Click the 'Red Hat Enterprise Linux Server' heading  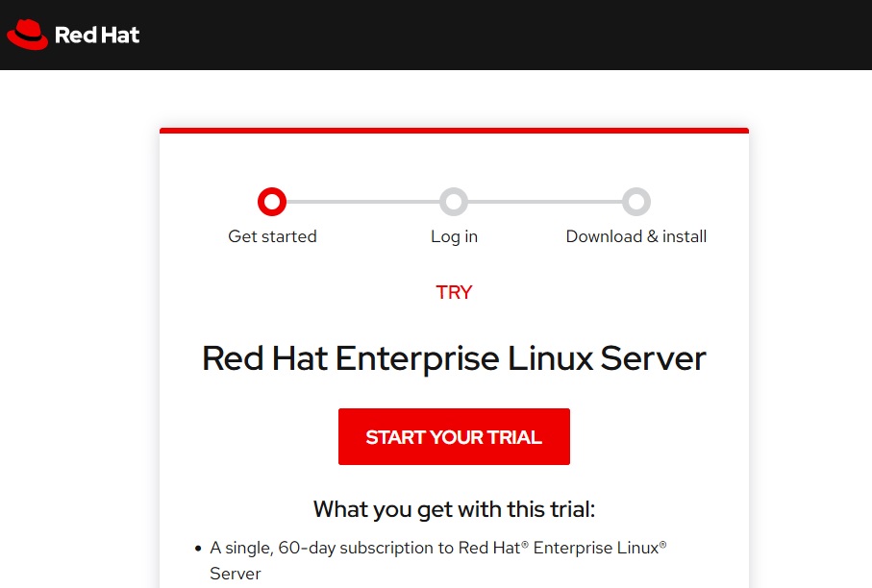454,358
